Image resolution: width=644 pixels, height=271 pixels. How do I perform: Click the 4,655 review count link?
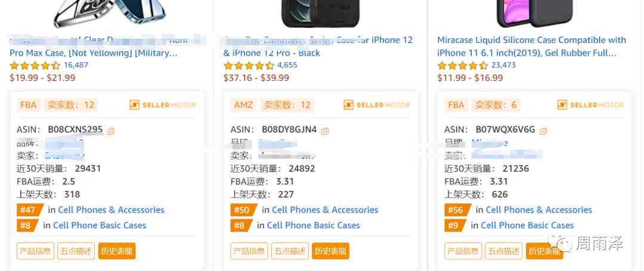[287, 65]
